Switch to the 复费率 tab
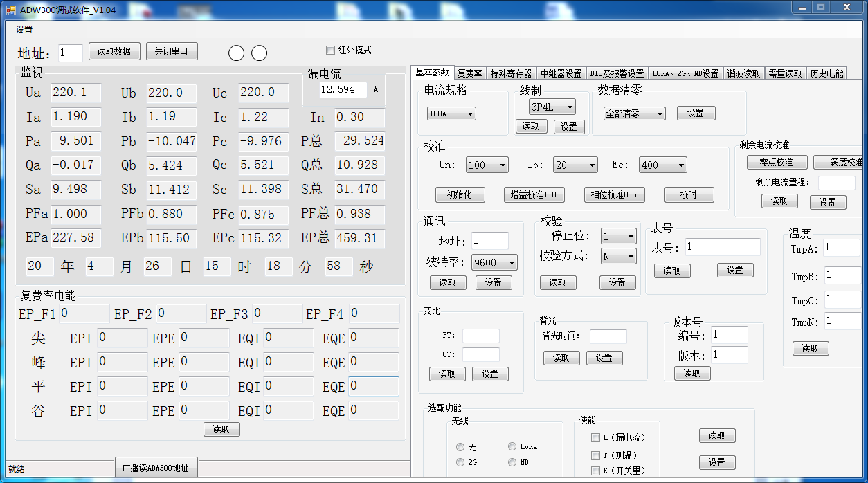868x483 pixels. tap(469, 73)
